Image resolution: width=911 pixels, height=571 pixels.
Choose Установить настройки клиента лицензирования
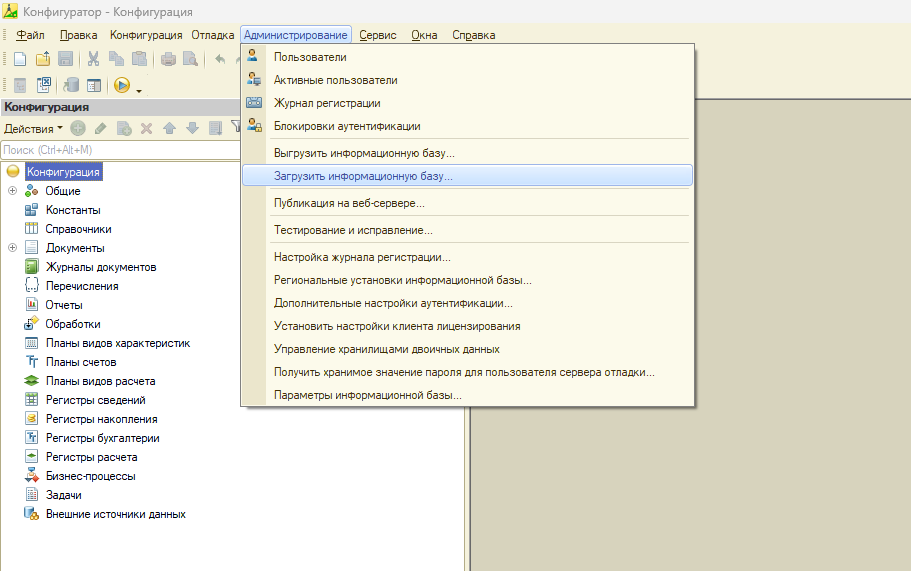pyautogui.click(x=467, y=326)
